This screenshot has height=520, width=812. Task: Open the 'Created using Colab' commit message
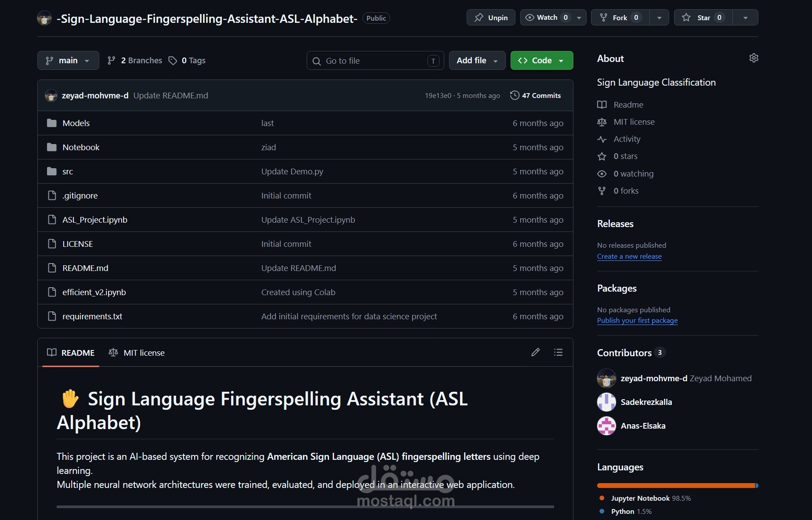(298, 292)
